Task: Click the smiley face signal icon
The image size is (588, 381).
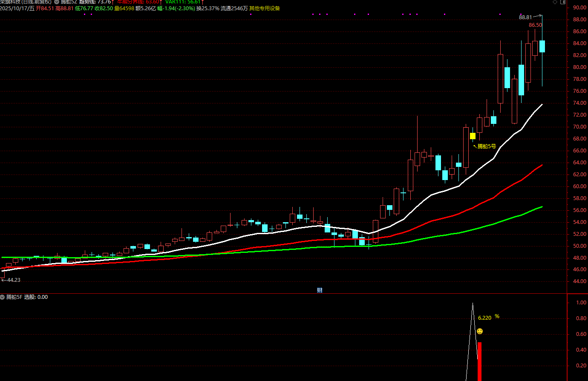Action: coord(480,331)
